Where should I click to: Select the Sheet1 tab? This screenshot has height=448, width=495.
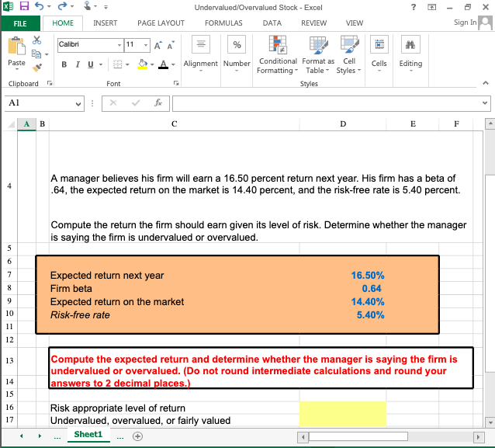(88, 435)
